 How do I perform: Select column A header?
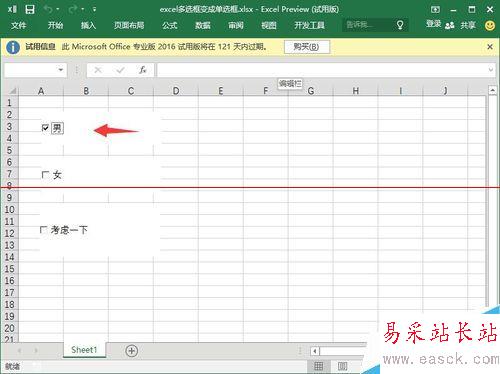click(41, 91)
